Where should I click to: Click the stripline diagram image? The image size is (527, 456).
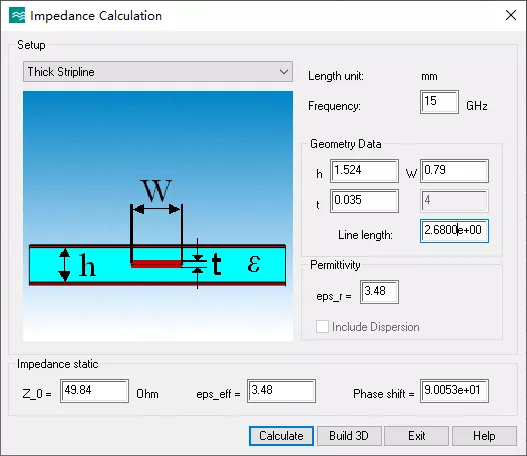pyautogui.click(x=158, y=216)
